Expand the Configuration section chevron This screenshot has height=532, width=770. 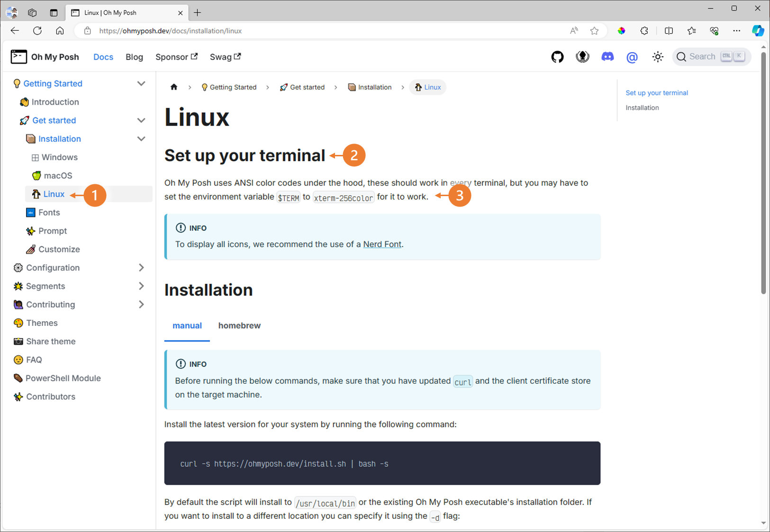click(x=141, y=268)
